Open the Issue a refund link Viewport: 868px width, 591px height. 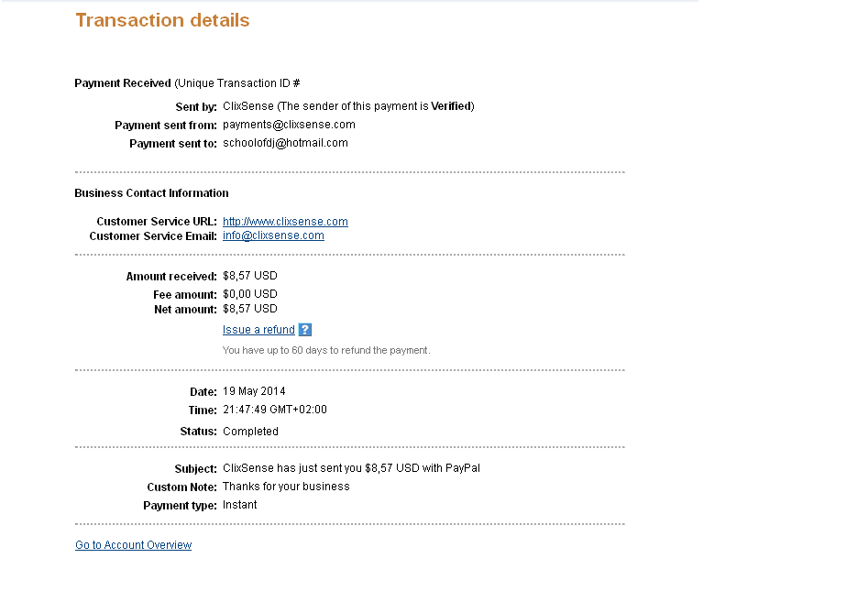258,330
